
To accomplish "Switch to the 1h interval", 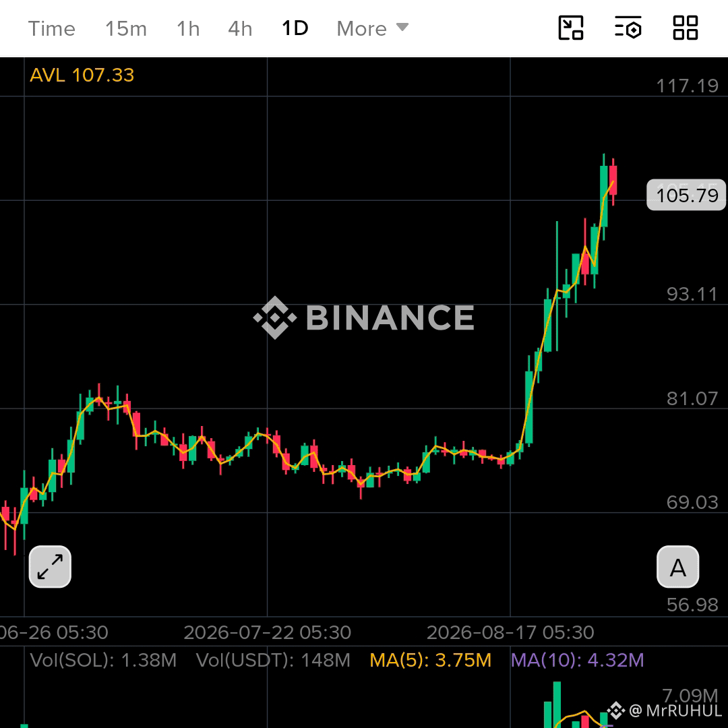I will point(188,29).
